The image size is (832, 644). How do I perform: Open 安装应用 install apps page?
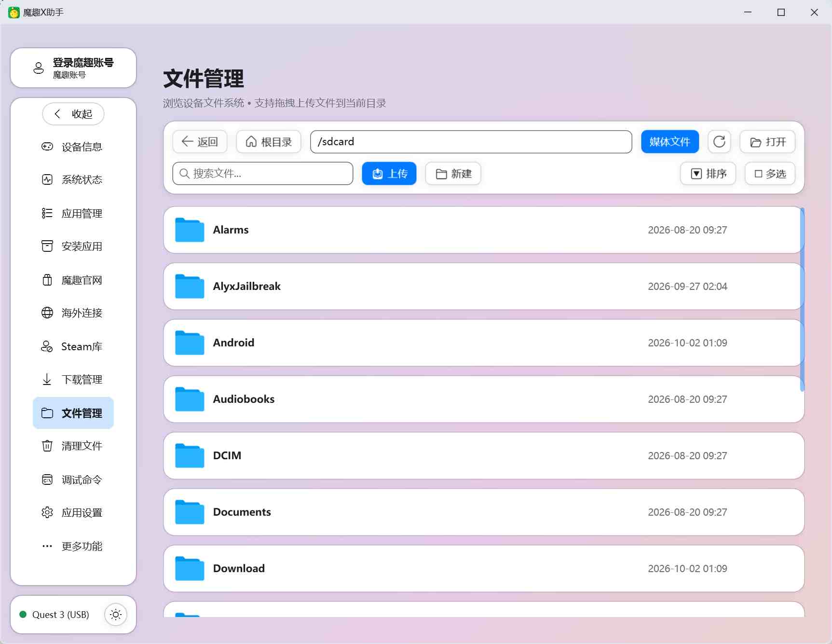[x=73, y=247]
